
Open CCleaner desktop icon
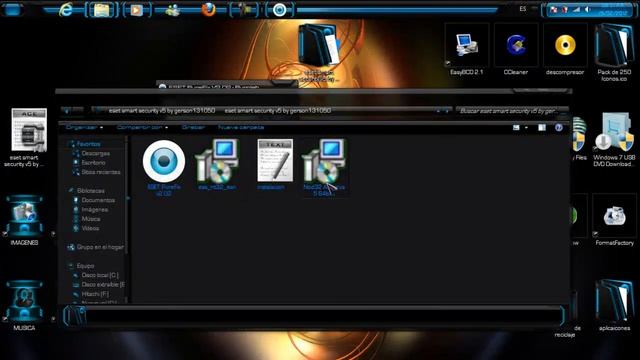click(516, 50)
